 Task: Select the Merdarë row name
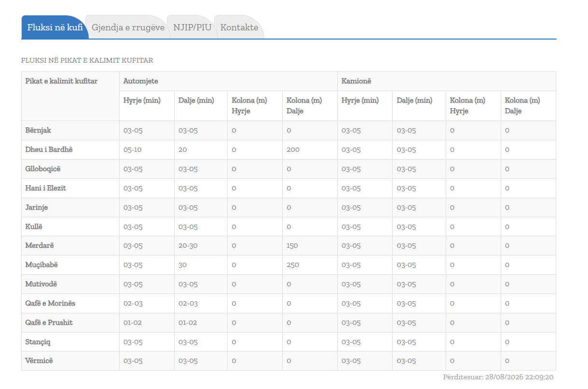point(40,246)
